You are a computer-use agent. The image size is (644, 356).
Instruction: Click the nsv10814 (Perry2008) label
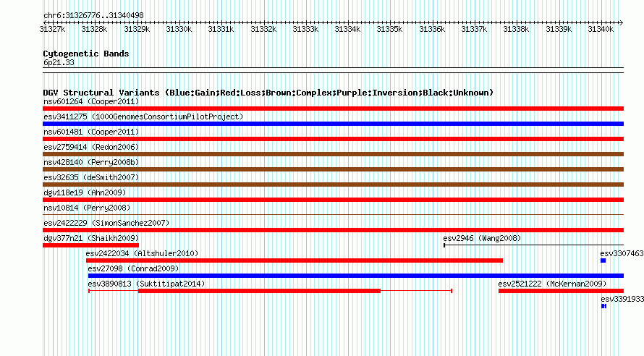87,208
